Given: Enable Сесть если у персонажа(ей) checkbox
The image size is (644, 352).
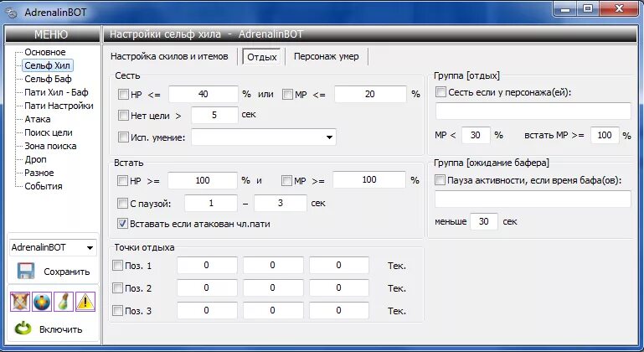Looking at the screenshot, I should 440,91.
